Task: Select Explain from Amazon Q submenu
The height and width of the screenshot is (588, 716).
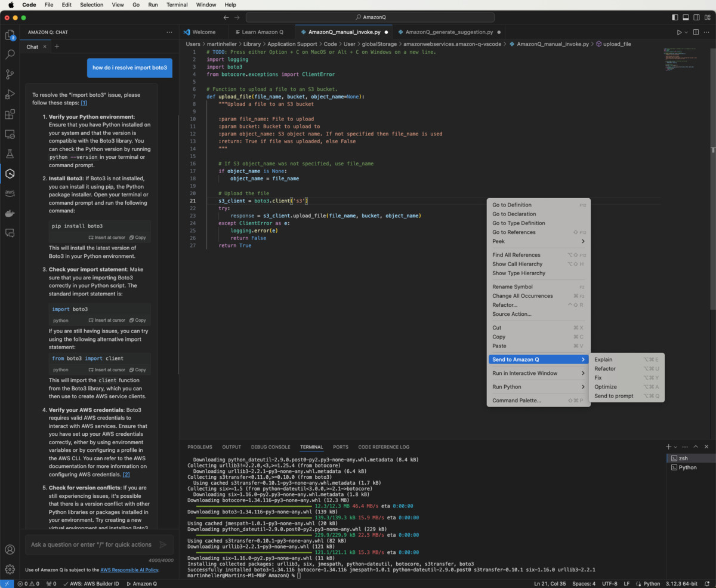Action: pos(603,359)
